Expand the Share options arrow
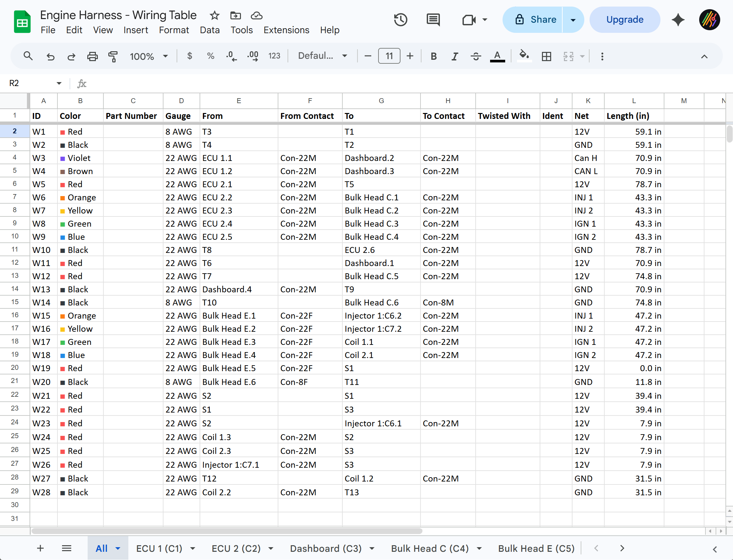 pyautogui.click(x=573, y=20)
